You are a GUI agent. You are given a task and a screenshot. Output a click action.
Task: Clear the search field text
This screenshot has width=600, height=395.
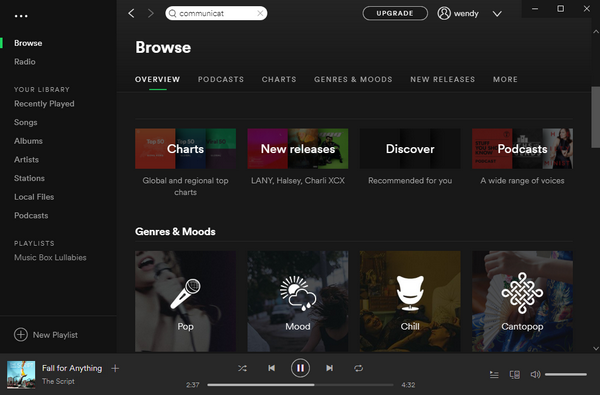260,13
